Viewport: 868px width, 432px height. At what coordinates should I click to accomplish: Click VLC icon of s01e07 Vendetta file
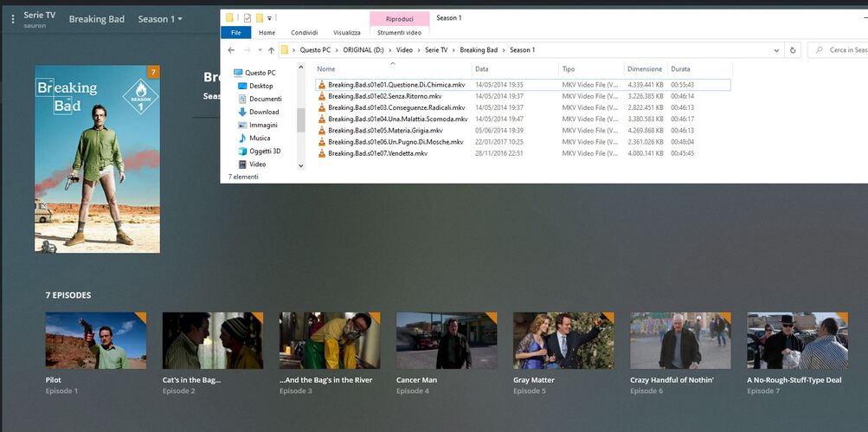point(322,153)
